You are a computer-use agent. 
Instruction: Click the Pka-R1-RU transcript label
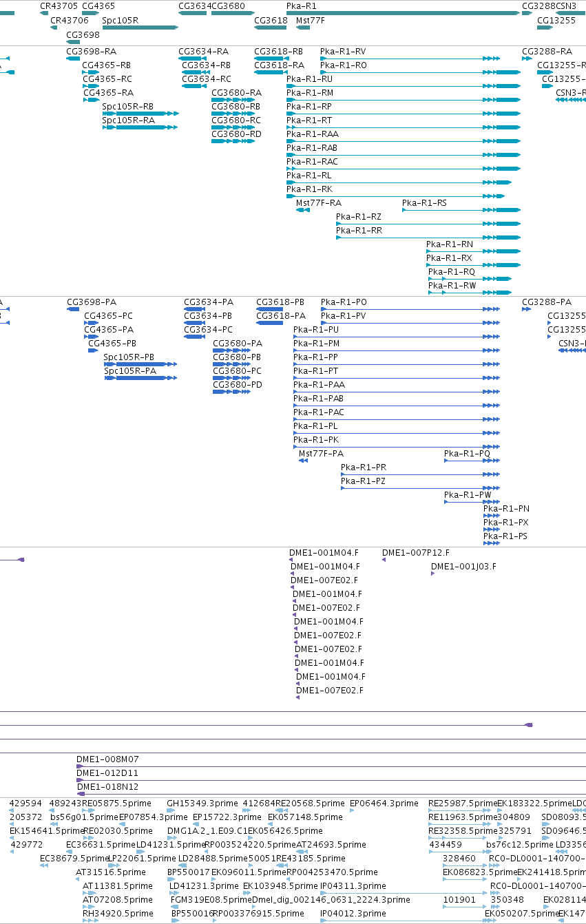coord(309,78)
